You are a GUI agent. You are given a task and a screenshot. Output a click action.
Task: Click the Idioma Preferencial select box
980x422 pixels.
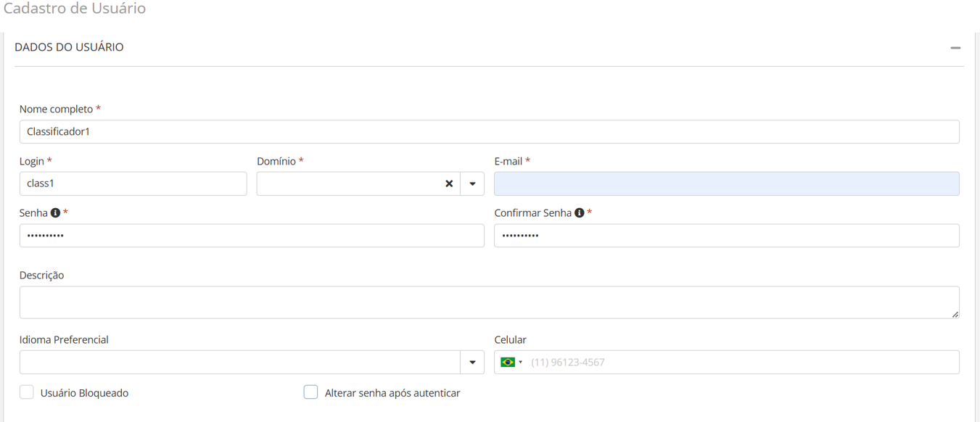pyautogui.click(x=239, y=363)
